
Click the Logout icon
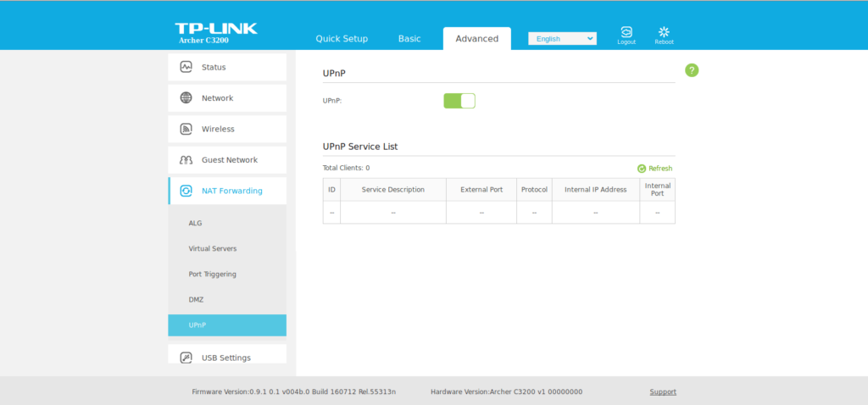click(626, 32)
